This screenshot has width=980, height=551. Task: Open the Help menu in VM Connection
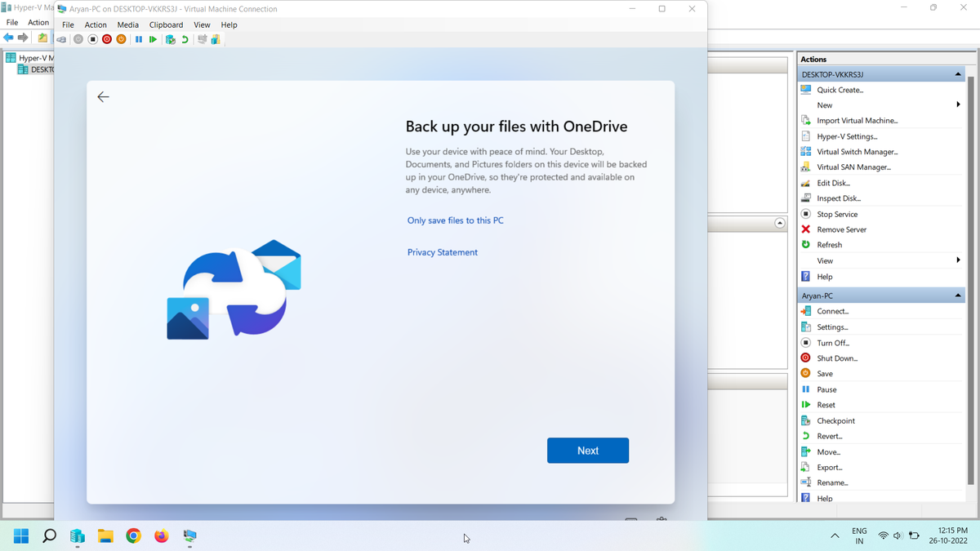[229, 24]
